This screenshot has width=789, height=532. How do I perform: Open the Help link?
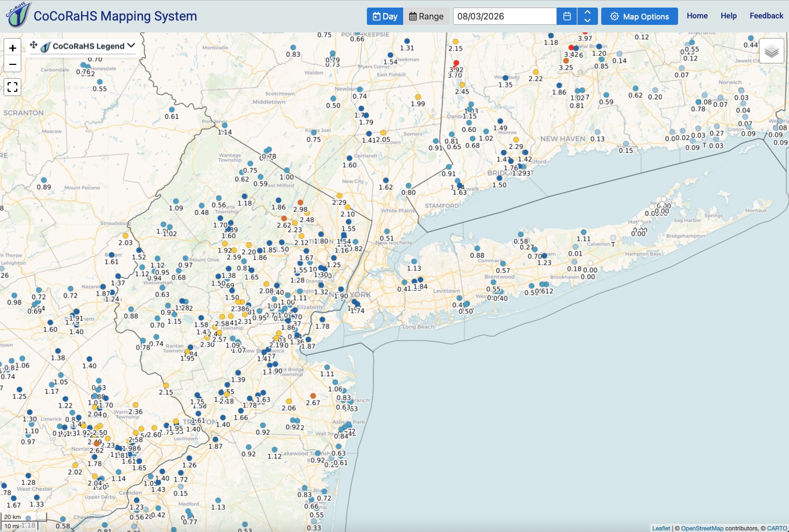[728, 16]
